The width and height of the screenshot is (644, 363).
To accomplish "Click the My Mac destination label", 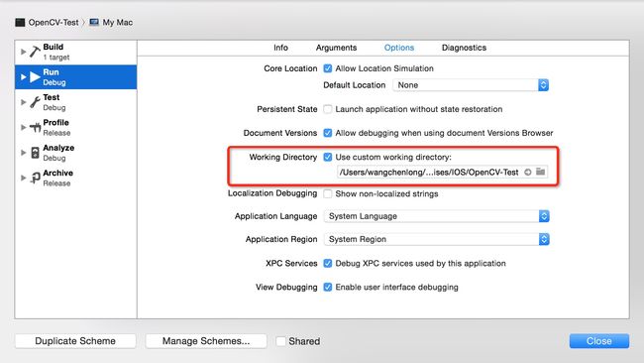I will [118, 22].
